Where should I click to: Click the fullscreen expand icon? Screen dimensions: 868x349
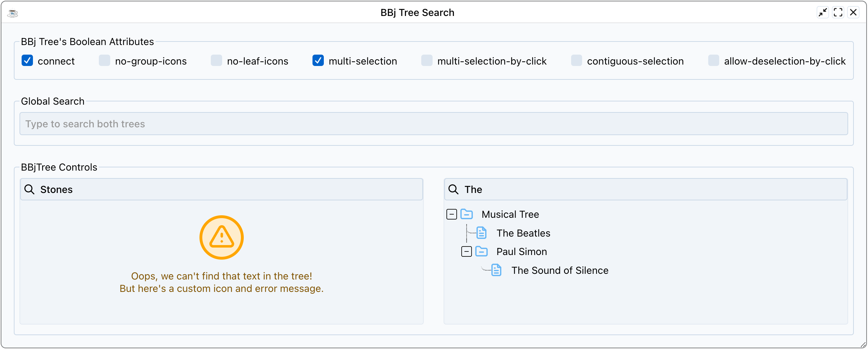[x=838, y=12]
